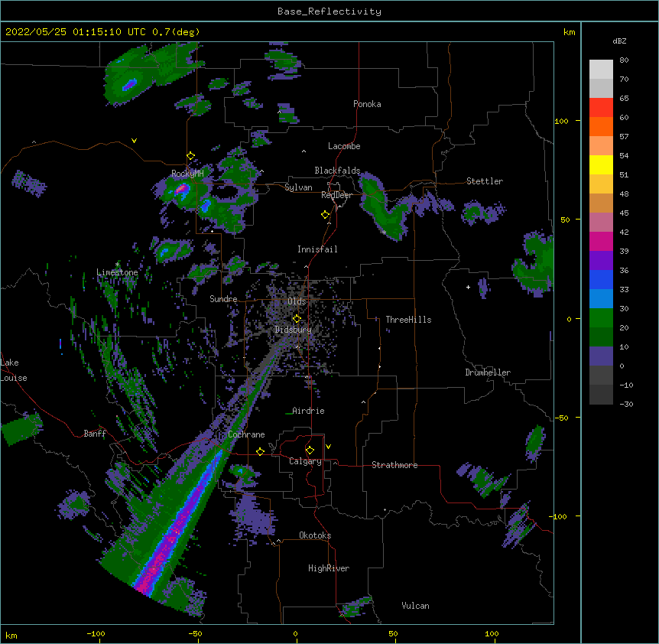Click the Okotoks label
Image resolution: width=659 pixels, height=644 pixels.
pos(315,535)
